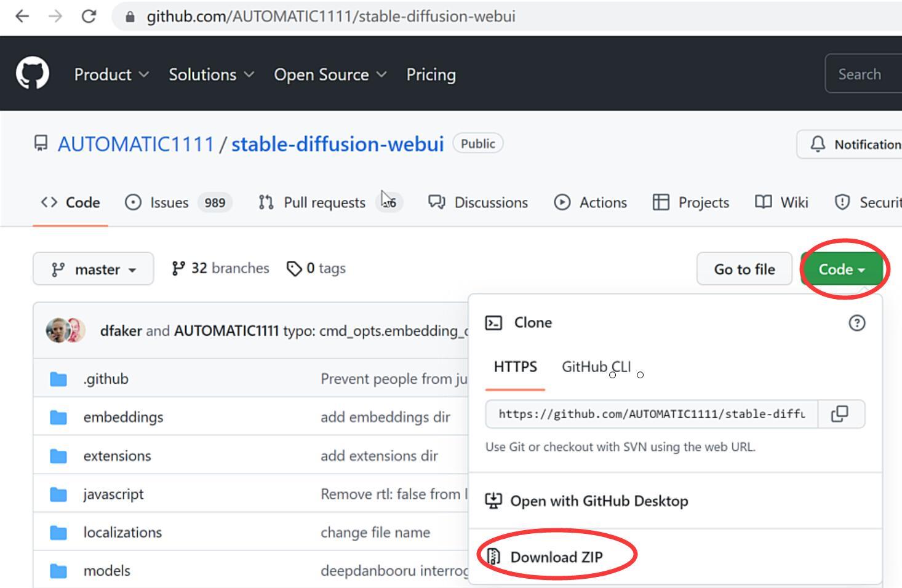Open 'Remove rtl: false from' commit message
Image resolution: width=902 pixels, height=588 pixels.
click(x=394, y=494)
